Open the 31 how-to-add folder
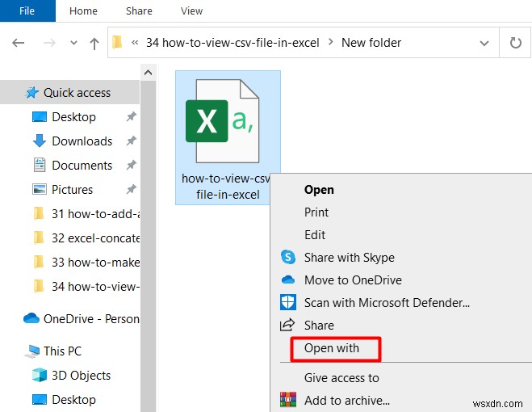 click(95, 213)
